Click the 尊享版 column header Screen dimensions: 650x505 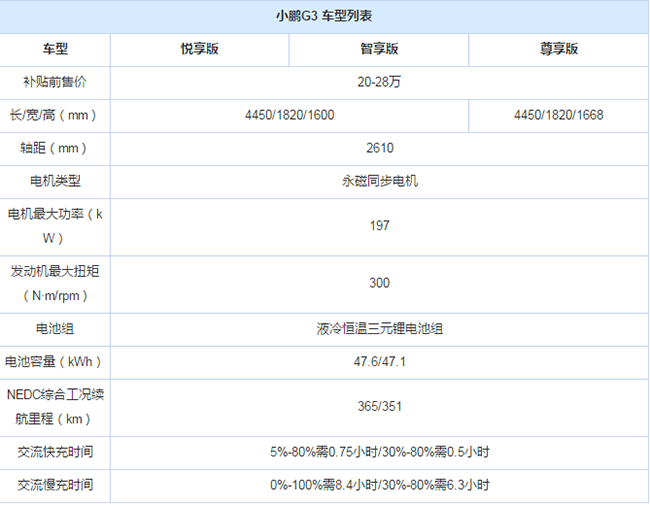558,49
